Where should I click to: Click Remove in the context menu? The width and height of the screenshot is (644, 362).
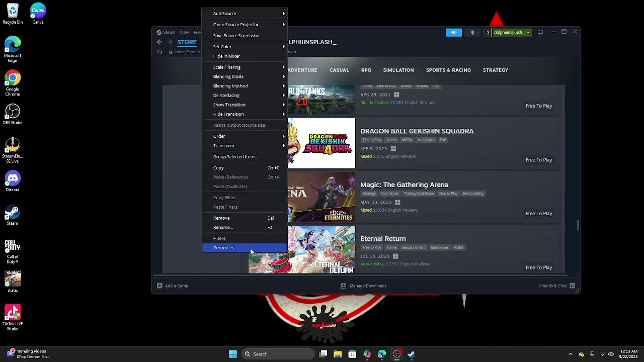click(244, 218)
